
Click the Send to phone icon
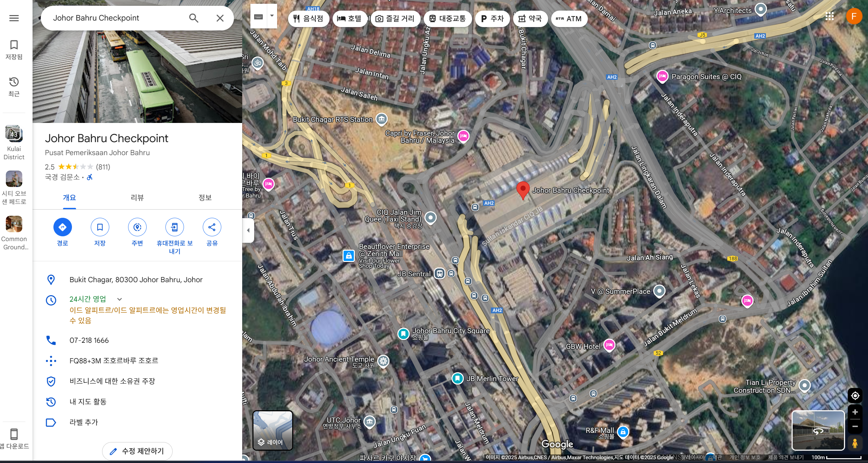[174, 227]
